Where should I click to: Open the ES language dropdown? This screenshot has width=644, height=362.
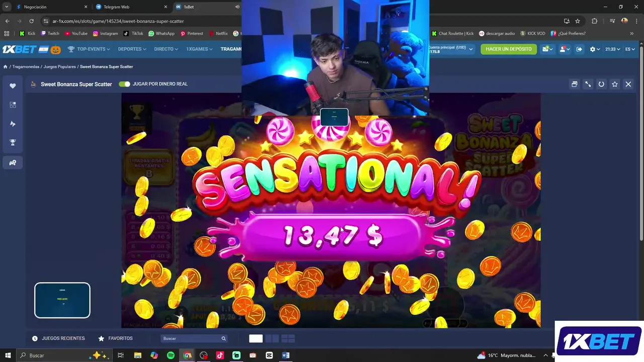(x=630, y=49)
